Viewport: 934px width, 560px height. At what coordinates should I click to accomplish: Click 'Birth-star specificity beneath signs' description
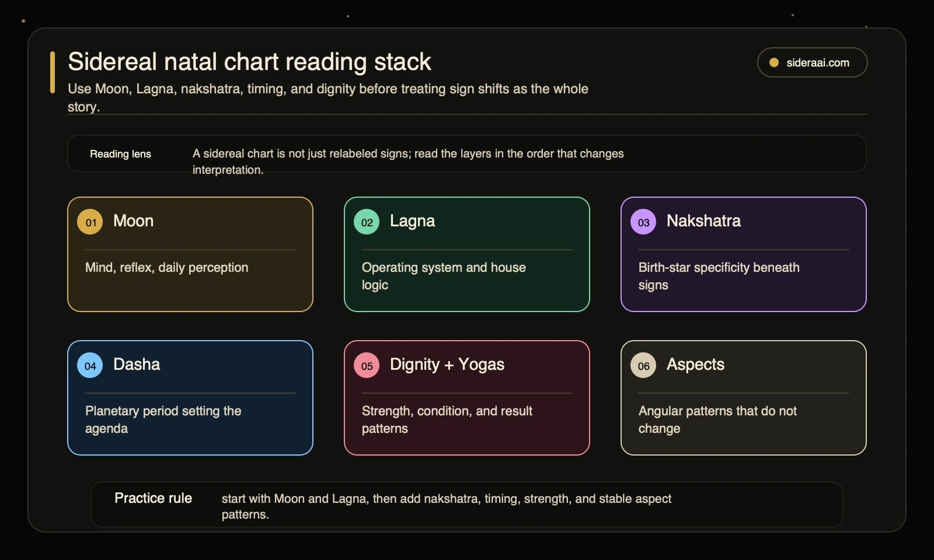tap(719, 276)
